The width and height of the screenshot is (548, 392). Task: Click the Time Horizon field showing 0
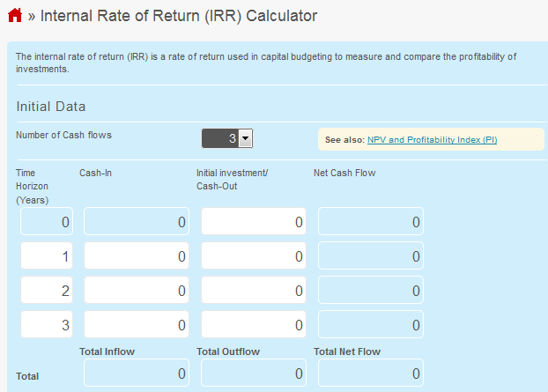point(47,221)
